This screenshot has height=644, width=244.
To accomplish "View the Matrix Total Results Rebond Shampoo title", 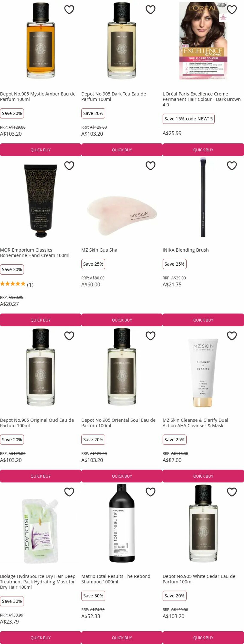I will tap(116, 579).
